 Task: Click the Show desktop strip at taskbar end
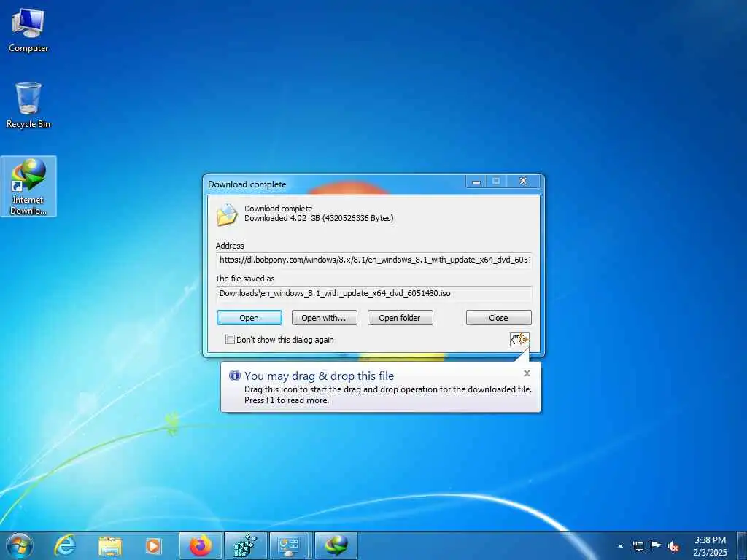743,545
